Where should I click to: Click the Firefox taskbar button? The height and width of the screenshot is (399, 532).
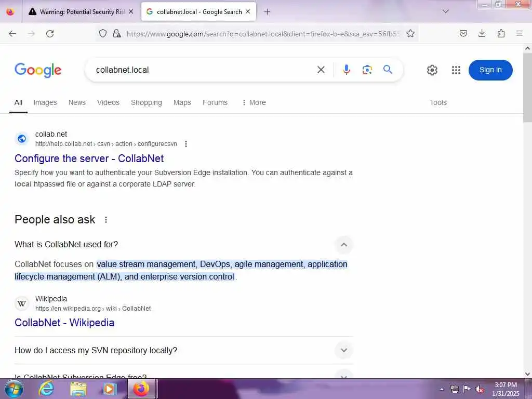[x=141, y=389]
